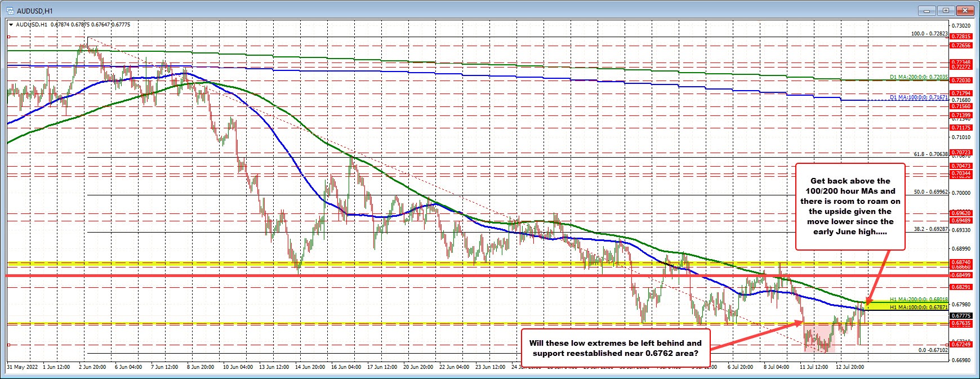Screen dimensions: 980x379
Task: Select the 0.68499 red price label
Action: [961, 275]
